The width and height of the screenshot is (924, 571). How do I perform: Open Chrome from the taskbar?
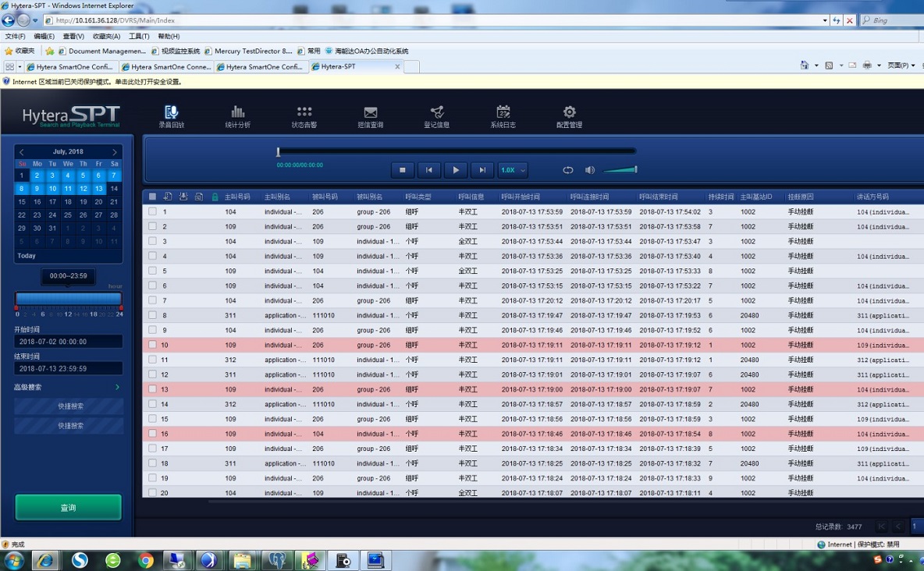click(146, 560)
